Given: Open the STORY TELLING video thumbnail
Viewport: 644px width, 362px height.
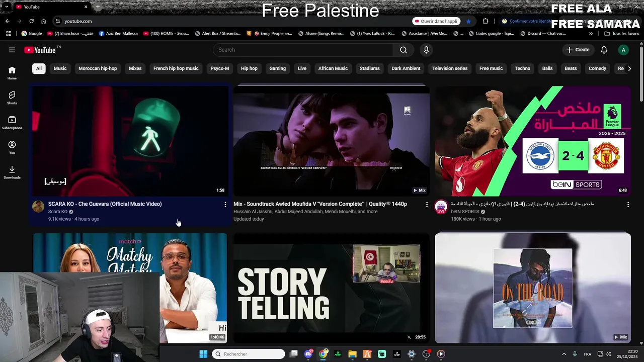Looking at the screenshot, I should click(x=332, y=287).
